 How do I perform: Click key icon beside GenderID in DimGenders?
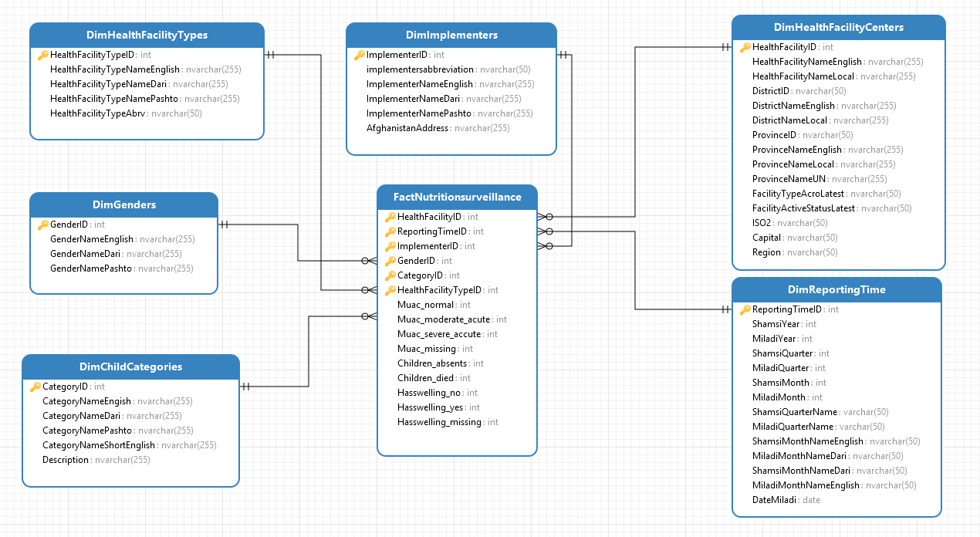pos(43,225)
